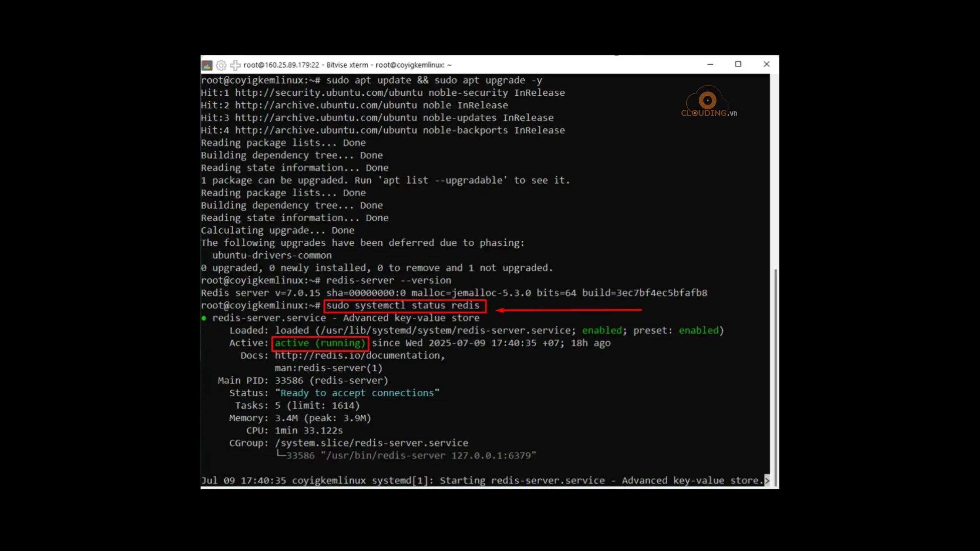Click the Bitvise terminal icon in title bar
This screenshot has height=551, width=980.
tap(207, 65)
